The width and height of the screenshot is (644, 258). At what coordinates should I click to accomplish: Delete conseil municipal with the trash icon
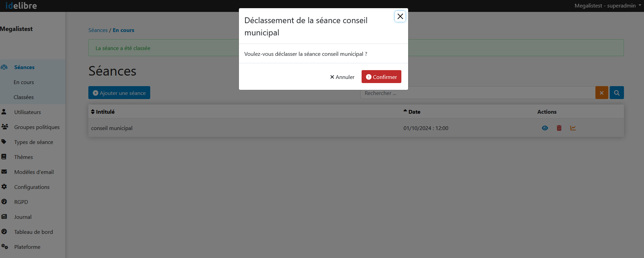coord(559,128)
